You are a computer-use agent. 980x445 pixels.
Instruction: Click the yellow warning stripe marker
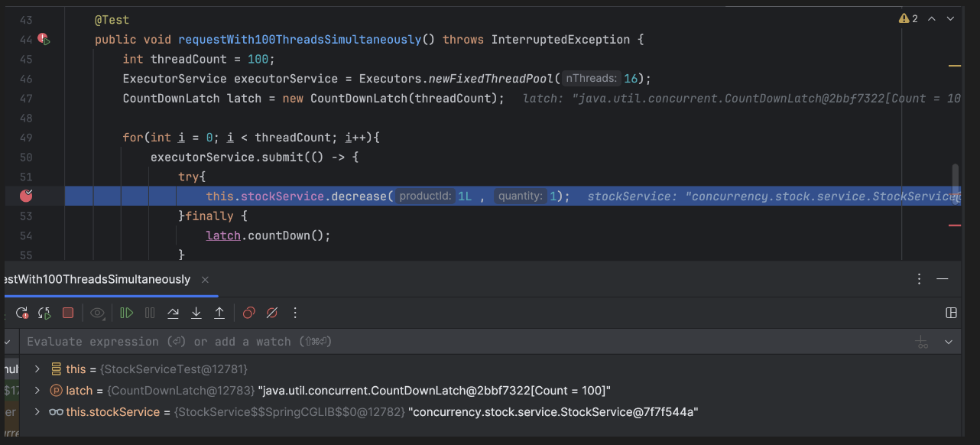[954, 67]
